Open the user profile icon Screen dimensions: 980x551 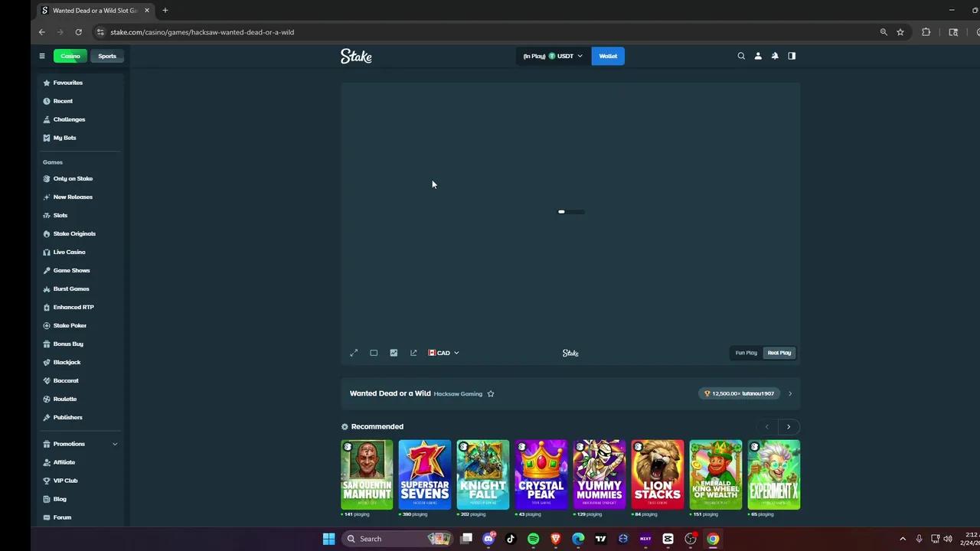[x=757, y=56]
